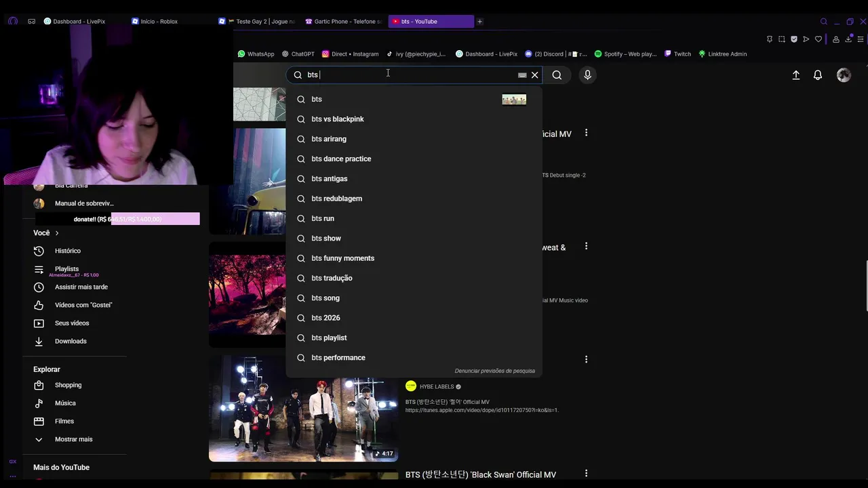868x488 pixels.
Task: Switch to the Dashboard - LivePix tab
Action: [79, 21]
